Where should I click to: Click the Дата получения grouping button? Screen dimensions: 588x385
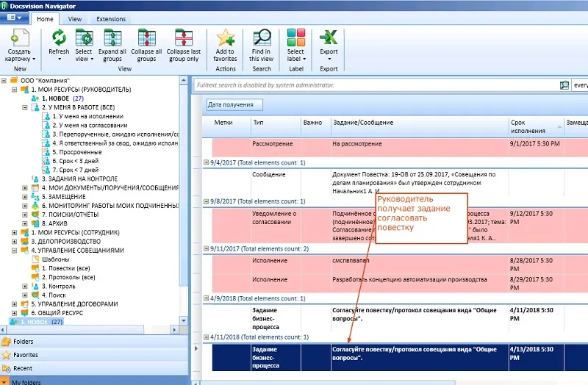click(230, 105)
